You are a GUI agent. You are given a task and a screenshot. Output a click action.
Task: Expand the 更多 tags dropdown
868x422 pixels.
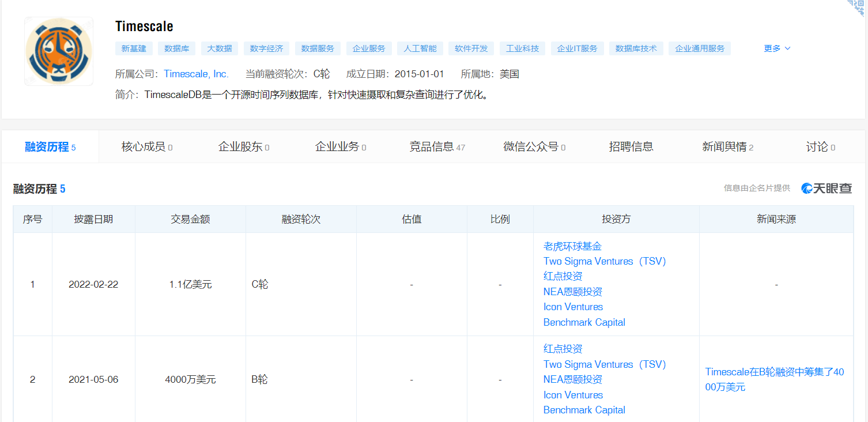(x=777, y=48)
